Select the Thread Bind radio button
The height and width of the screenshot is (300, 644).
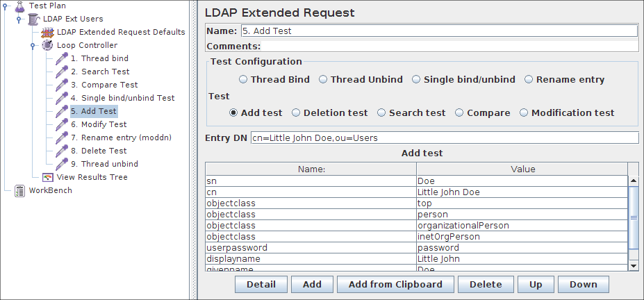click(x=243, y=80)
